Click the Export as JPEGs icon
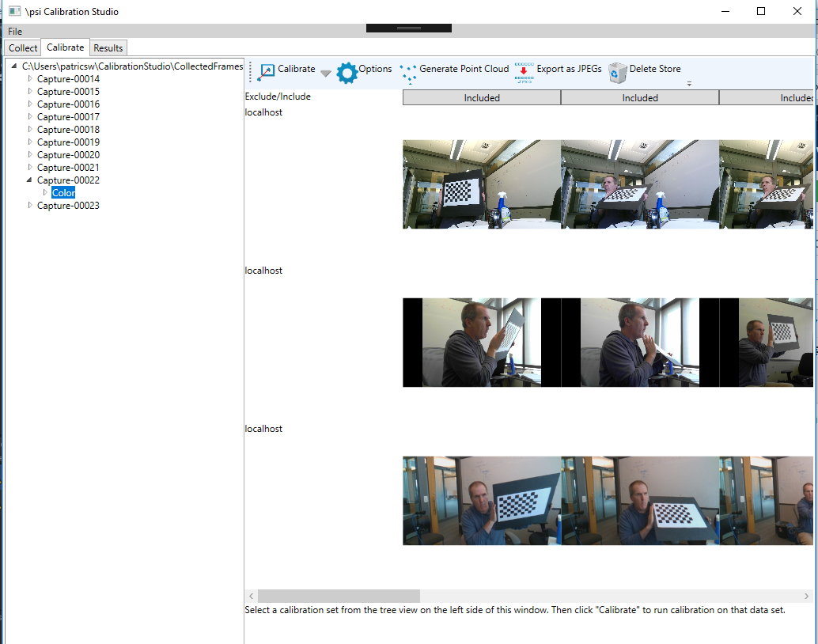This screenshot has height=644, width=818. (x=524, y=73)
